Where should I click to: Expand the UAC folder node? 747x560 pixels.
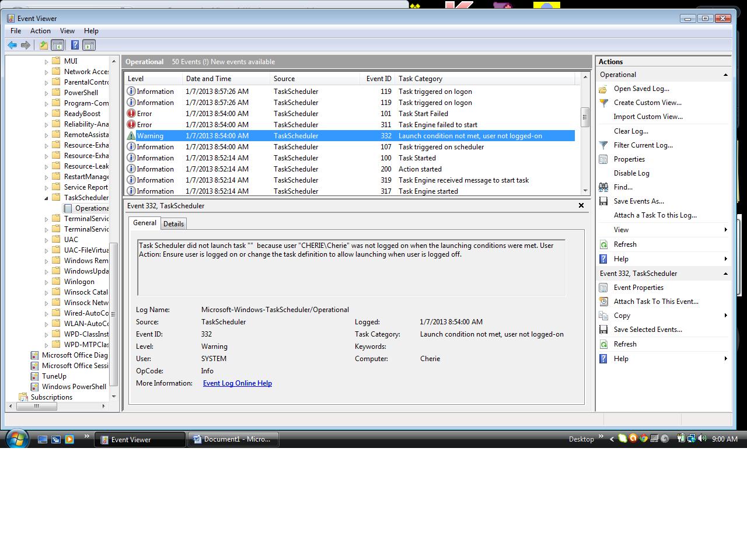pos(47,240)
